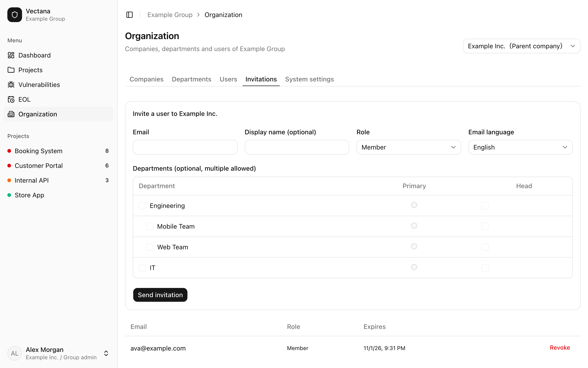Click the 11/1/26, 9:31 PM expiry

pyautogui.click(x=384, y=348)
